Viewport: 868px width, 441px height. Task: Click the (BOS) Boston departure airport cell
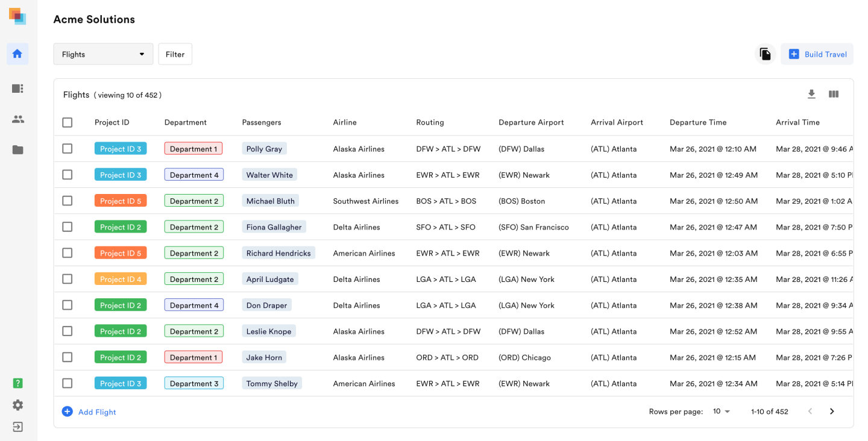(x=521, y=201)
